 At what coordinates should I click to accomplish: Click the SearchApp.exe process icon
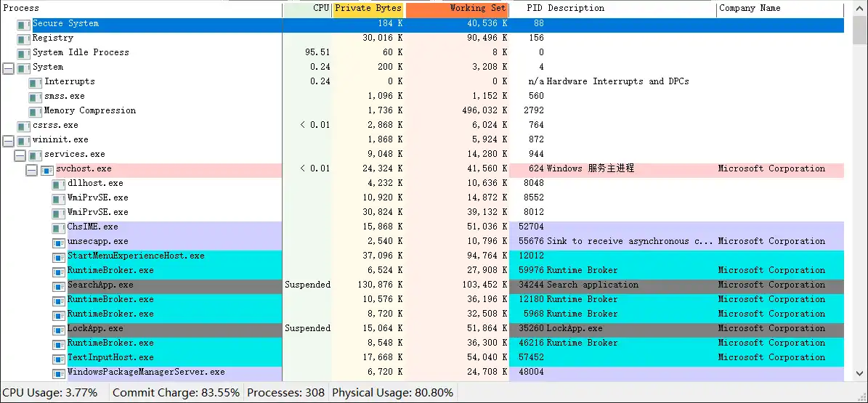(58, 285)
